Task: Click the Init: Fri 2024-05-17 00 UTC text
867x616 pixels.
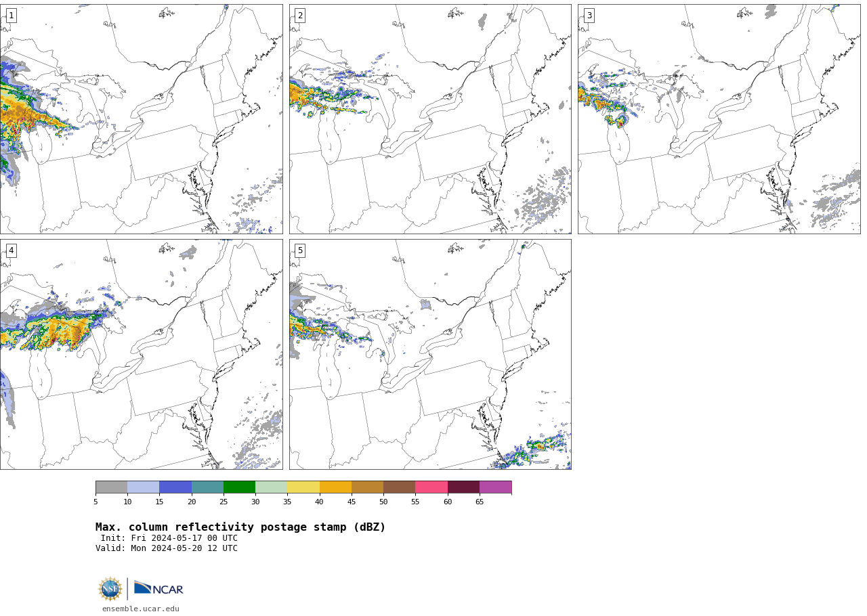Action: click(x=169, y=539)
